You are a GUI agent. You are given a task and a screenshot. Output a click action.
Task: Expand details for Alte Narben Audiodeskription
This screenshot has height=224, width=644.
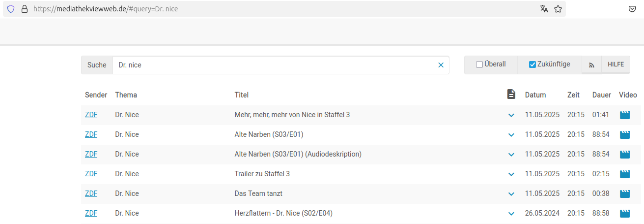click(511, 155)
